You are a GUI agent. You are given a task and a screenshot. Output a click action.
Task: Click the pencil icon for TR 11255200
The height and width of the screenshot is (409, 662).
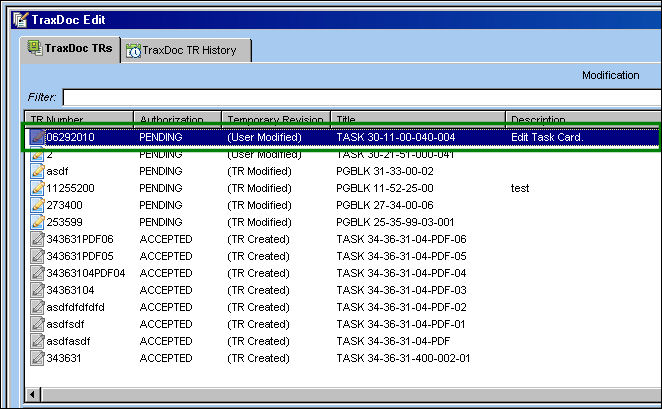point(37,188)
